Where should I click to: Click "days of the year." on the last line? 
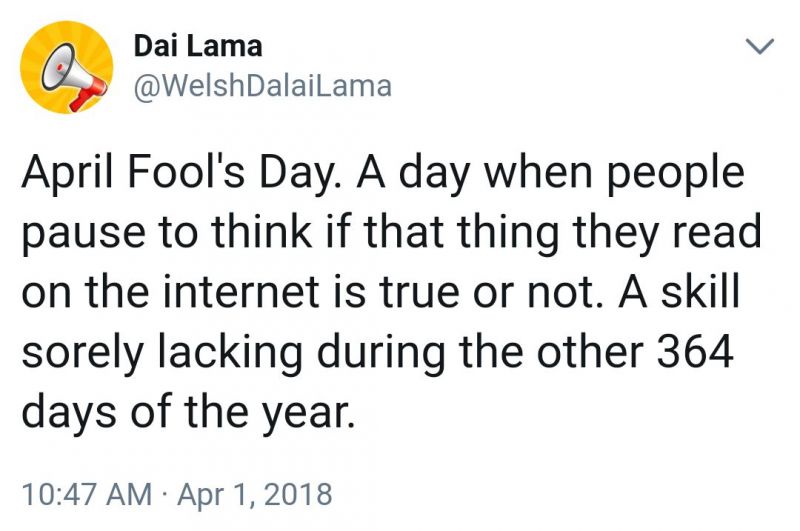(188, 412)
